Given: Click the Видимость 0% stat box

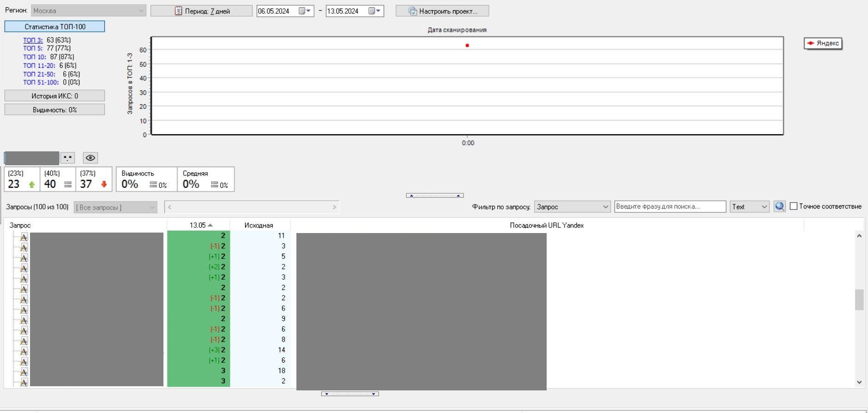Looking at the screenshot, I should point(146,179).
